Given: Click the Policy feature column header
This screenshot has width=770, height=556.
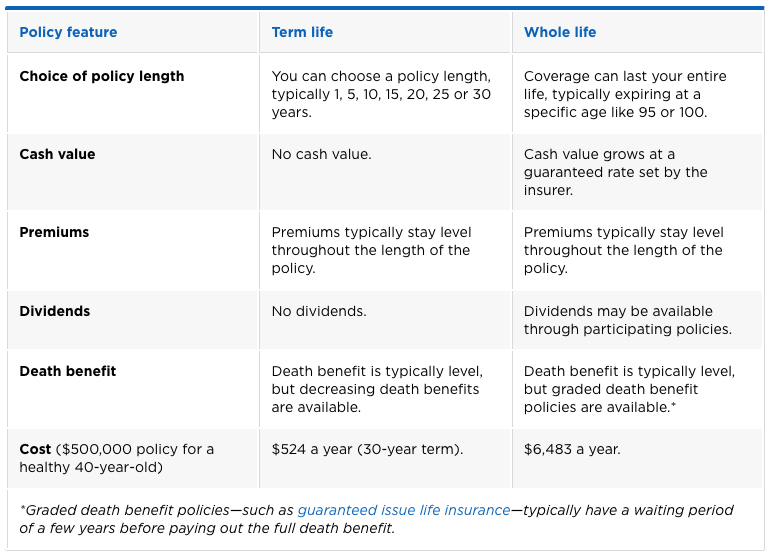Looking at the screenshot, I should (x=68, y=32).
